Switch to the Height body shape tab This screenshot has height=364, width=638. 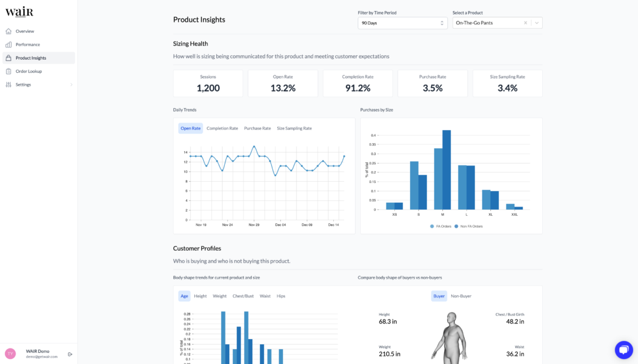pos(200,296)
